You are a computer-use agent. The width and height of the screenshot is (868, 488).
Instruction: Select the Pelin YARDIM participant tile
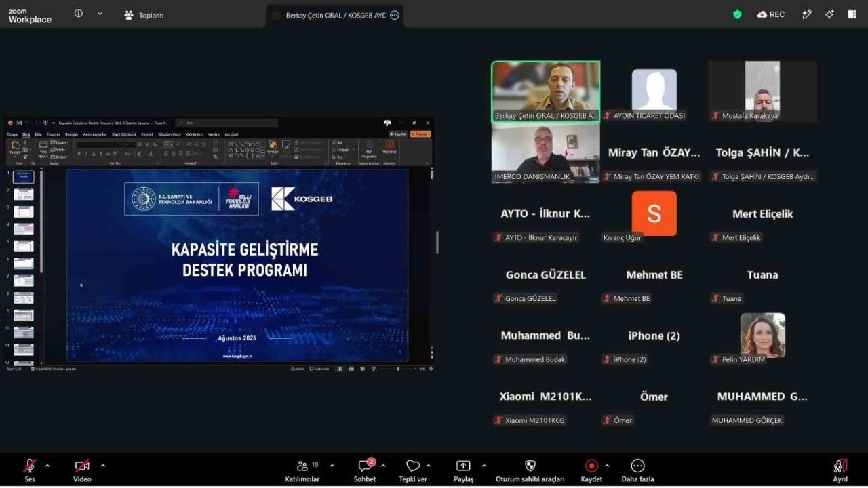coord(763,335)
